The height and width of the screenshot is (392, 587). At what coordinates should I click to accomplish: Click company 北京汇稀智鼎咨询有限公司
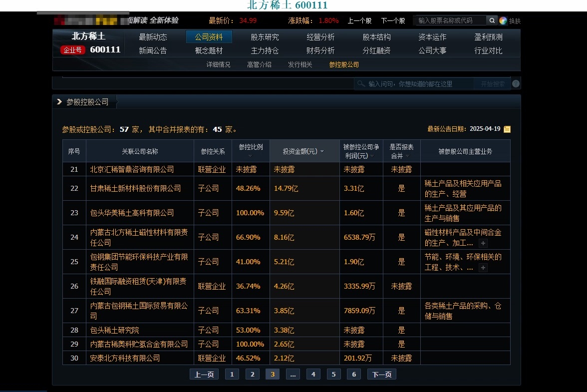[x=132, y=169]
